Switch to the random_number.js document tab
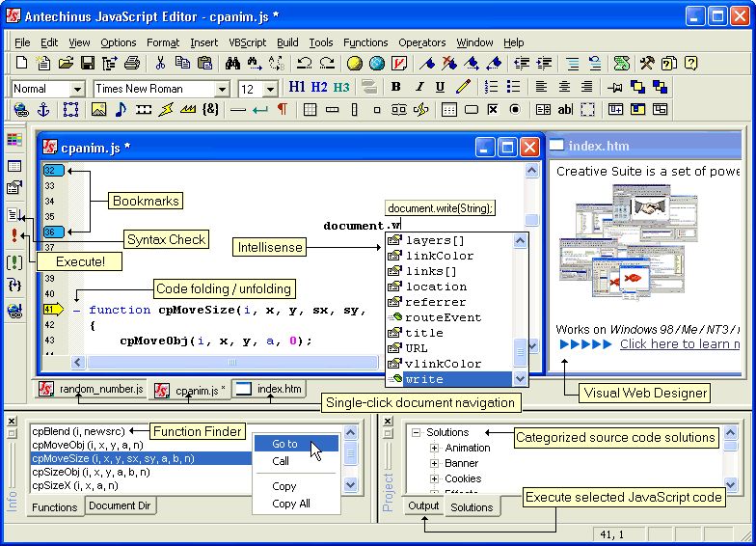The height and width of the screenshot is (546, 756). (92, 390)
